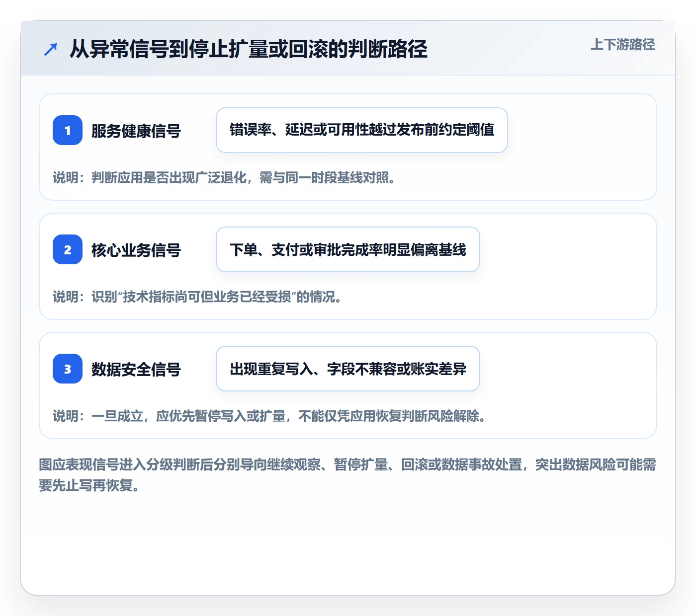
Task: Click the 错误率、延迟或可用性越过发布前约定阈值 box
Action: [362, 130]
